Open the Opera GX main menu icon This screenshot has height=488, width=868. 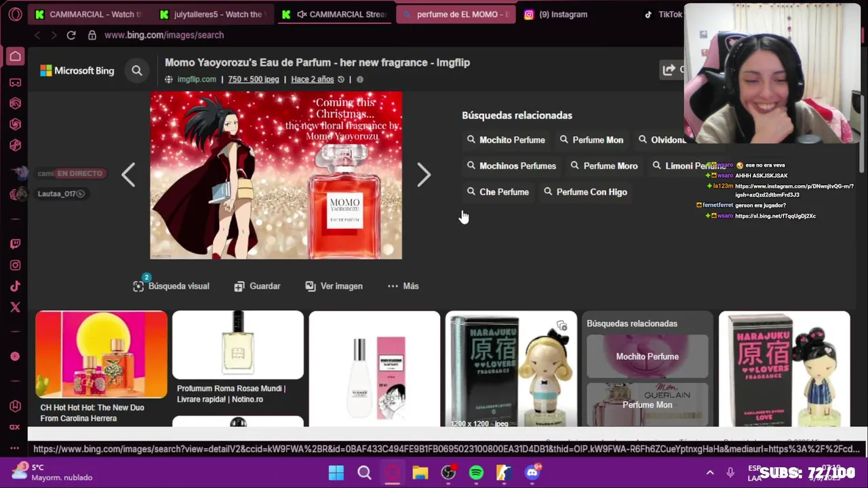(x=15, y=14)
